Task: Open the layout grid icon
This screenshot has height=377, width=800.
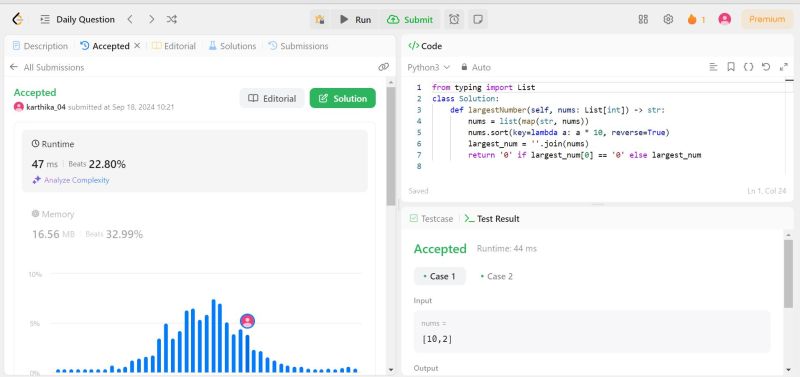Action: click(643, 19)
